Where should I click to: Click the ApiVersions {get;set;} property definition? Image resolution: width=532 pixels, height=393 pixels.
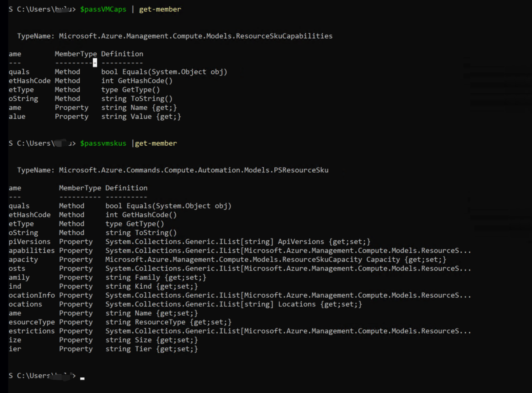click(238, 242)
